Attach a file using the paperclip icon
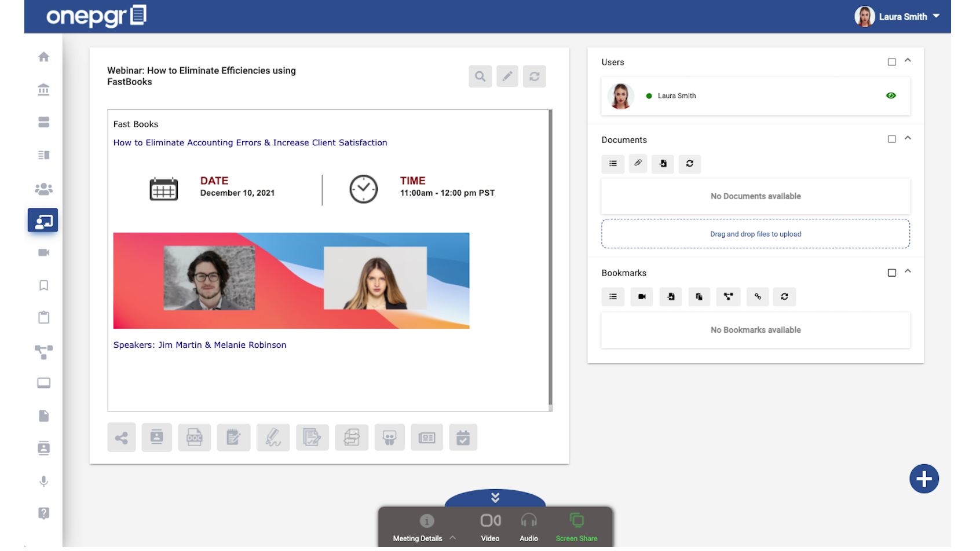The width and height of the screenshot is (980, 551). [x=638, y=164]
